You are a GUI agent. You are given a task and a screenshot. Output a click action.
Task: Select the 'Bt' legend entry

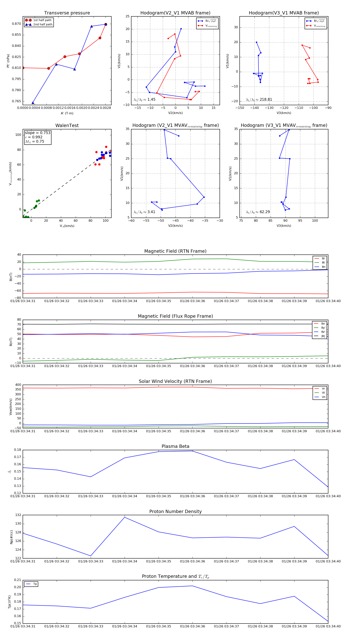coord(320,262)
